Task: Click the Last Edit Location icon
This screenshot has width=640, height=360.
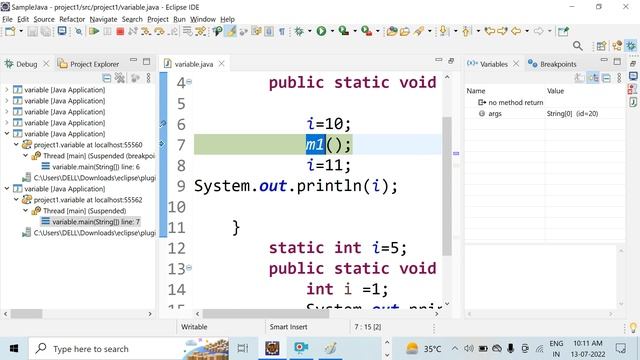Action: (x=490, y=31)
